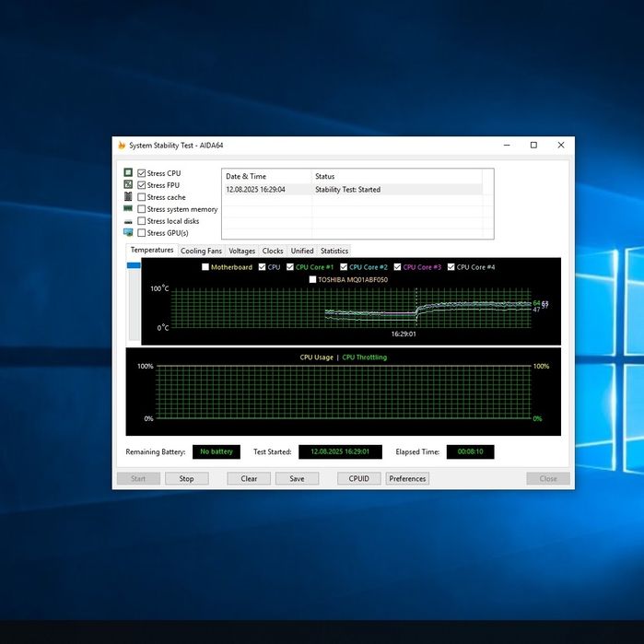This screenshot has width=644, height=644.
Task: Hide the CPU Core #4 graph line
Action: [451, 267]
